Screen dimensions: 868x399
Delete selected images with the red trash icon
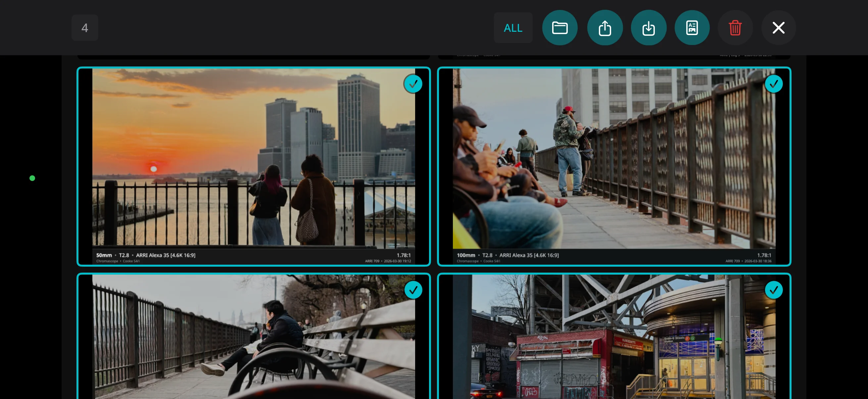(x=735, y=27)
